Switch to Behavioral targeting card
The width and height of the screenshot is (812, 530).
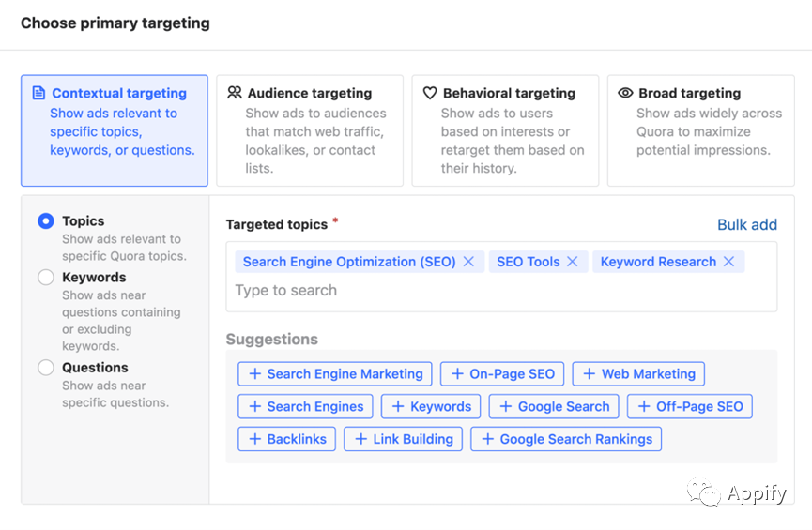505,130
